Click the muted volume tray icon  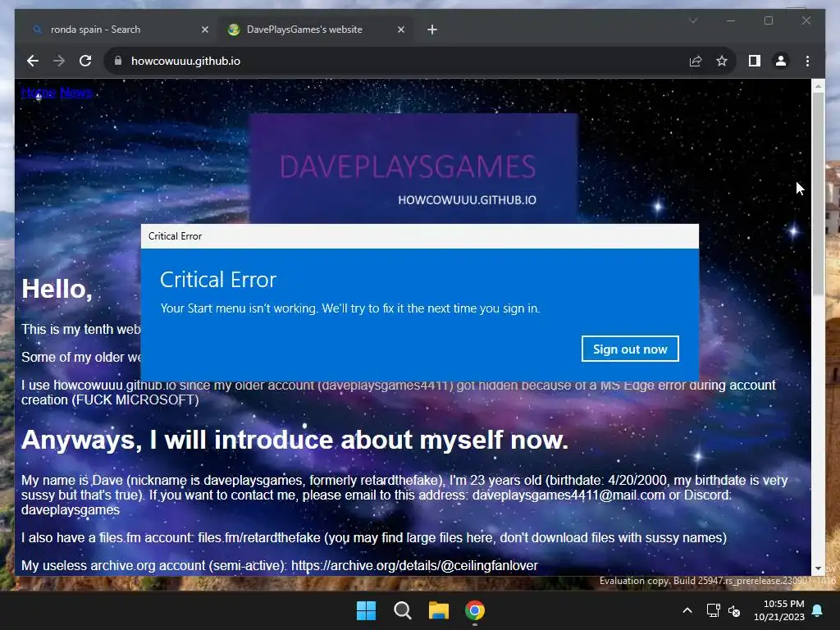coord(734,610)
